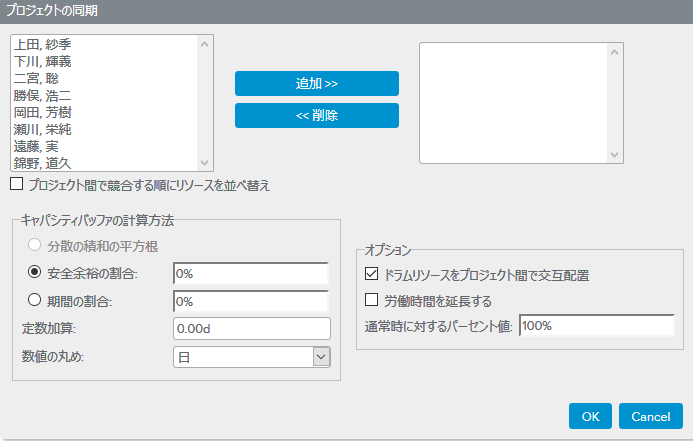Check the 労働時間を延長する option
The width and height of the screenshot is (693, 441).
pos(372,300)
